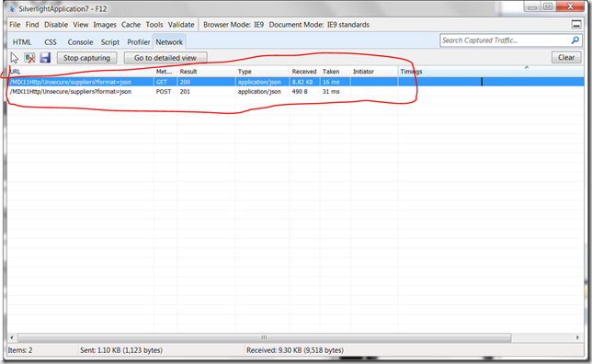Sort by the Method column header
Screen dimensions: 592x364
tap(165, 72)
